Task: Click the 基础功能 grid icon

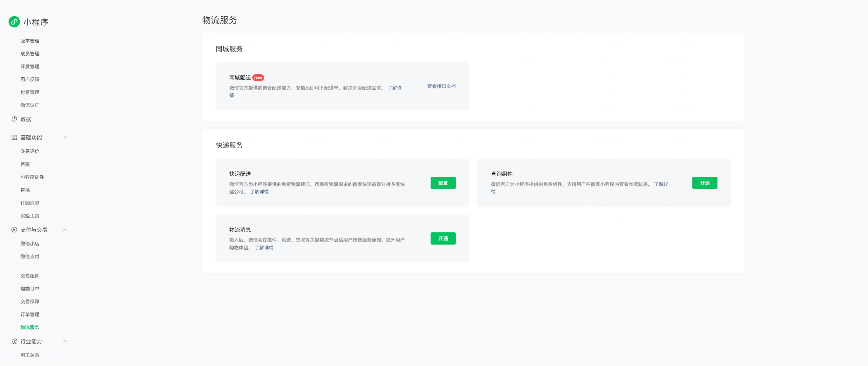Action: pos(14,137)
